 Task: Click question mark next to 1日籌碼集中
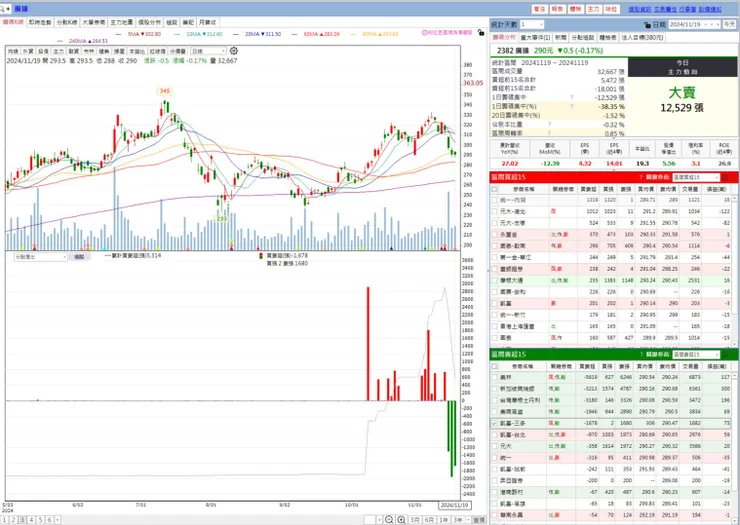coord(572,97)
